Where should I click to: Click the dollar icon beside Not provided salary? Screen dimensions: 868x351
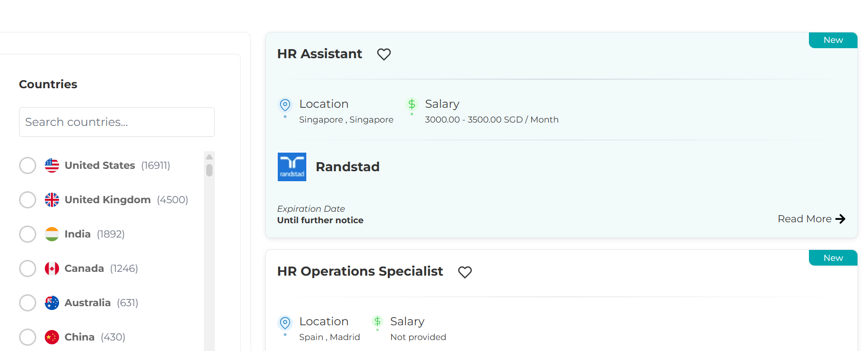tap(377, 321)
